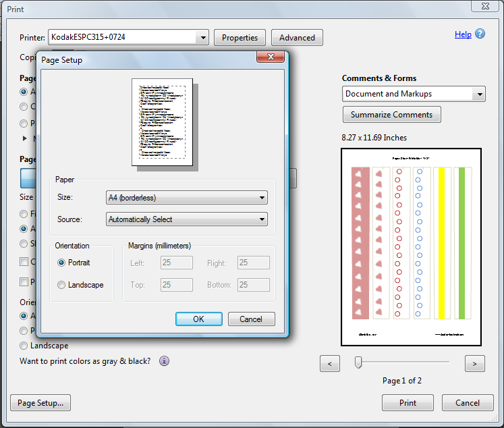Click the Top margin field

(x=177, y=285)
